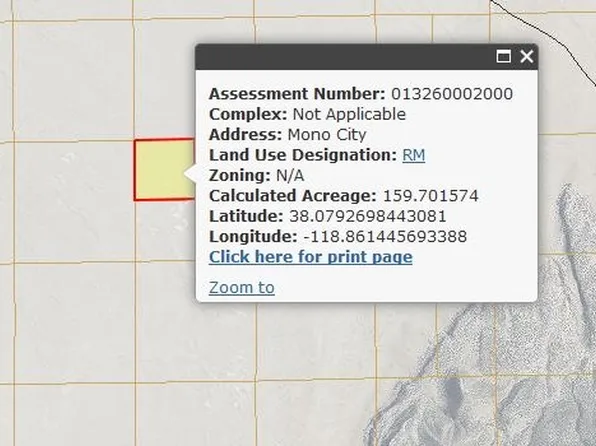
Task: Open the RM land use designation link
Action: click(x=414, y=155)
